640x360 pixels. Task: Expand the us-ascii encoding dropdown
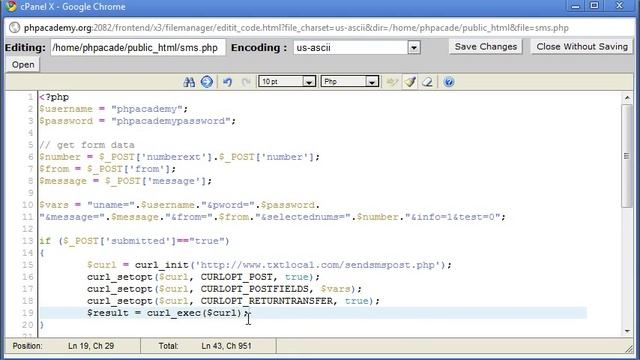pyautogui.click(x=414, y=47)
